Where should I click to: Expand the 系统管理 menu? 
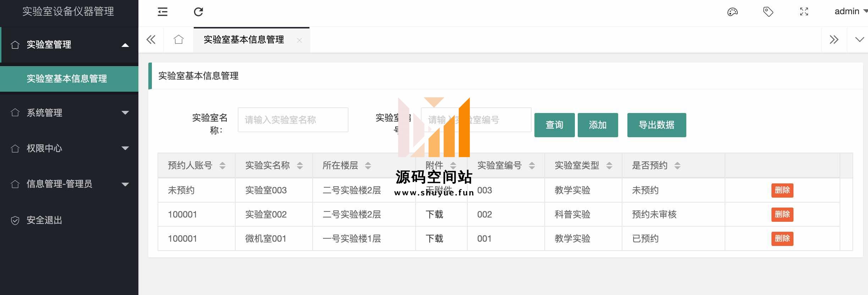point(69,113)
